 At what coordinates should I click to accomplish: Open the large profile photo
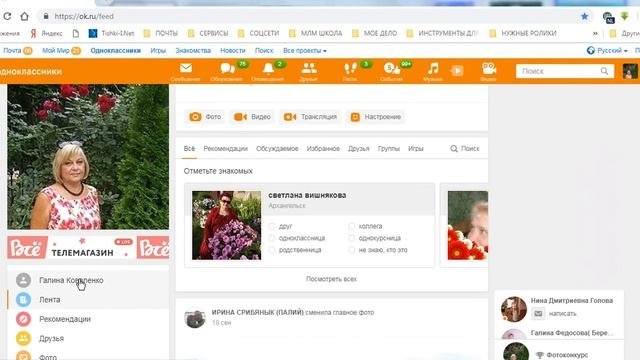pos(88,157)
